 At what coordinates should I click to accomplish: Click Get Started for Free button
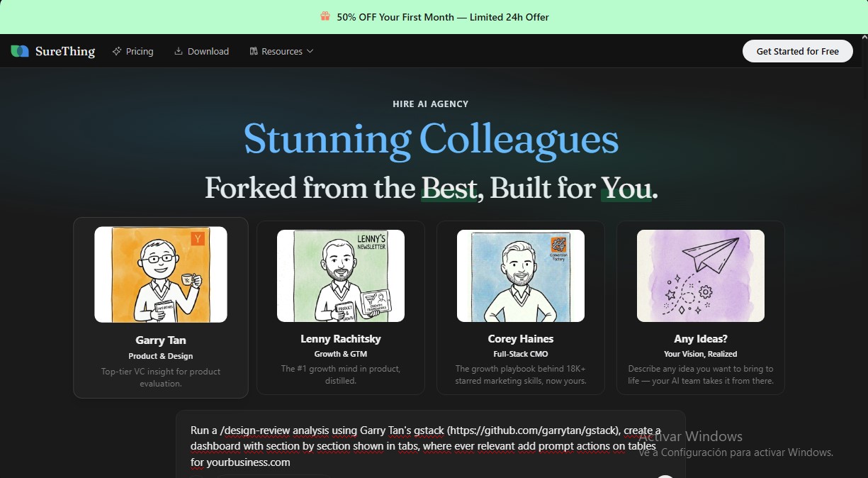tap(798, 51)
